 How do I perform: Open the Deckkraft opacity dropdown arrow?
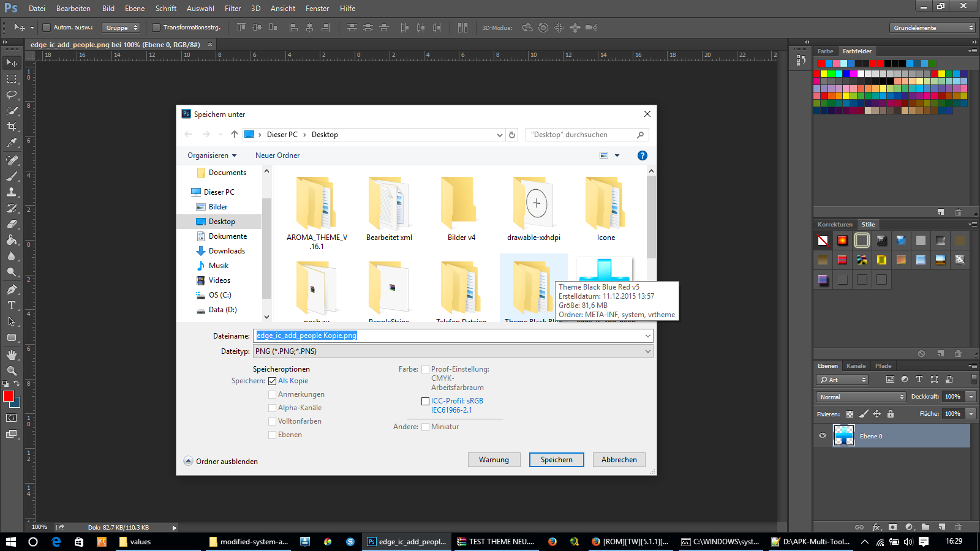coord(971,397)
